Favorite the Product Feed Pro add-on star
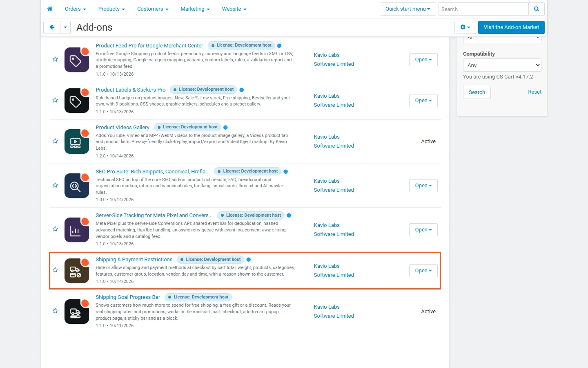This screenshot has height=368, width=588. tap(55, 59)
